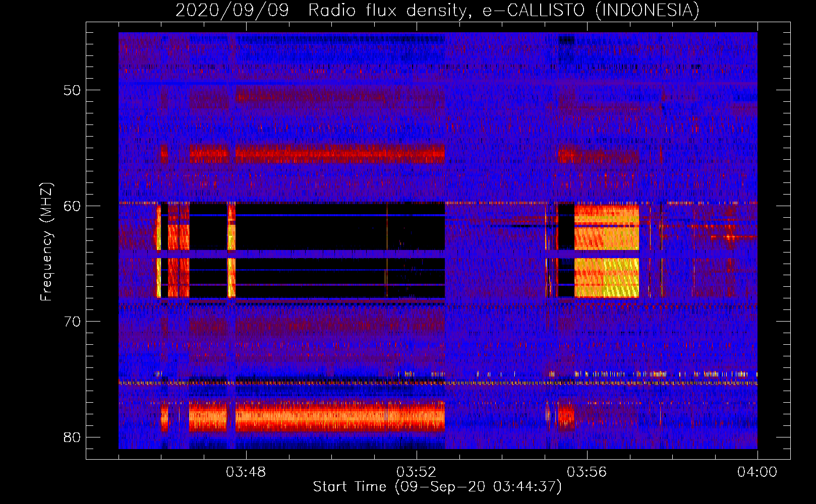This screenshot has height=504, width=816.
Task: Click the 03:56 time tick label
Action: pyautogui.click(x=587, y=472)
